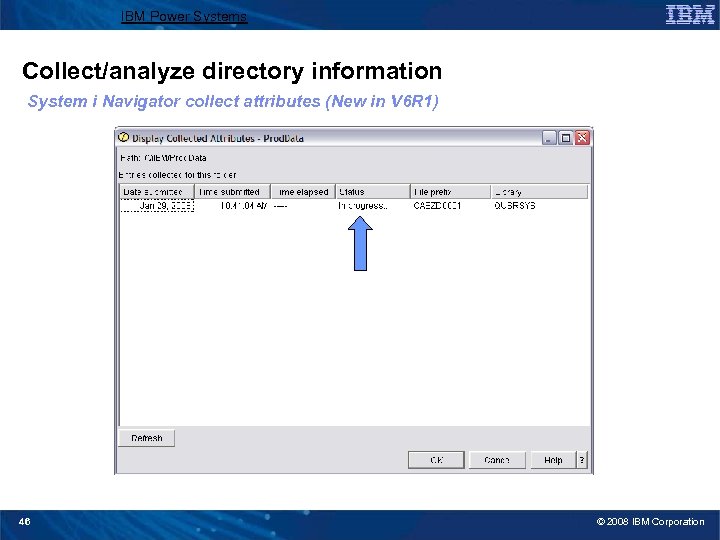720x540 pixels.
Task: Sort by the Date submitted column header
Action: [x=158, y=192]
